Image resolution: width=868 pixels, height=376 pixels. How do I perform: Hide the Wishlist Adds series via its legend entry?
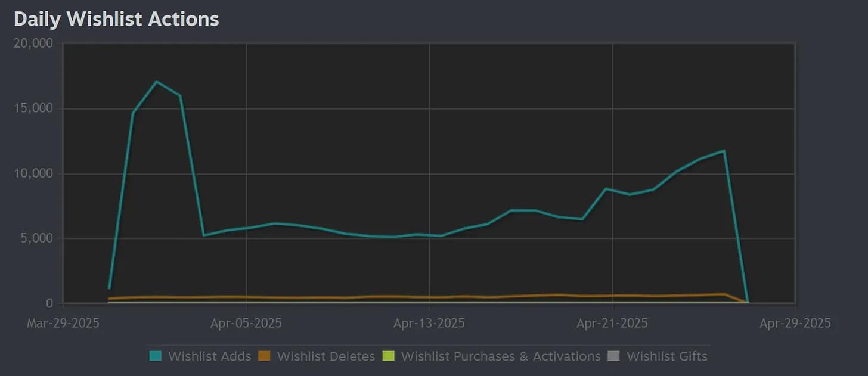click(210, 356)
